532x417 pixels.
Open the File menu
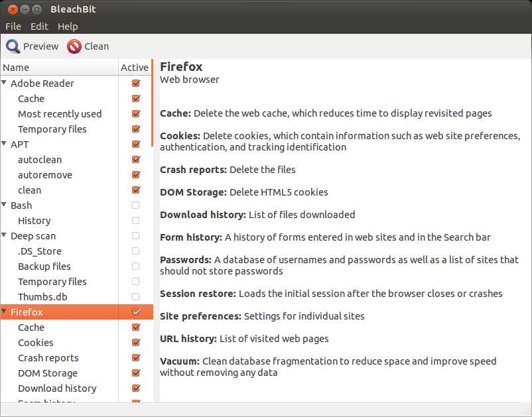pyautogui.click(x=13, y=27)
